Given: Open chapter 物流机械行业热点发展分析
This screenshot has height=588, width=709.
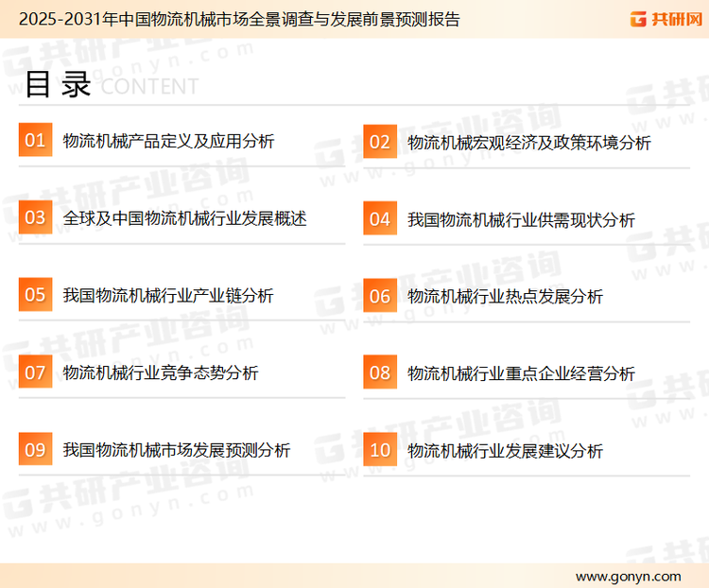Looking at the screenshot, I should (505, 297).
